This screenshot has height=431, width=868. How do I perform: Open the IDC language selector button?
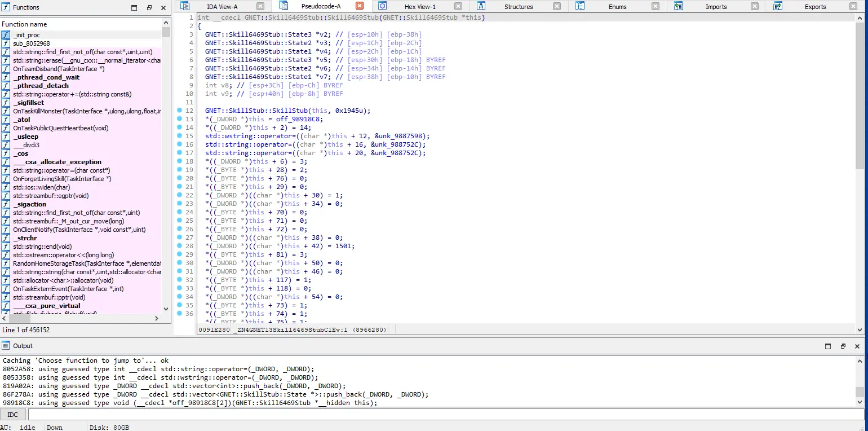13,415
